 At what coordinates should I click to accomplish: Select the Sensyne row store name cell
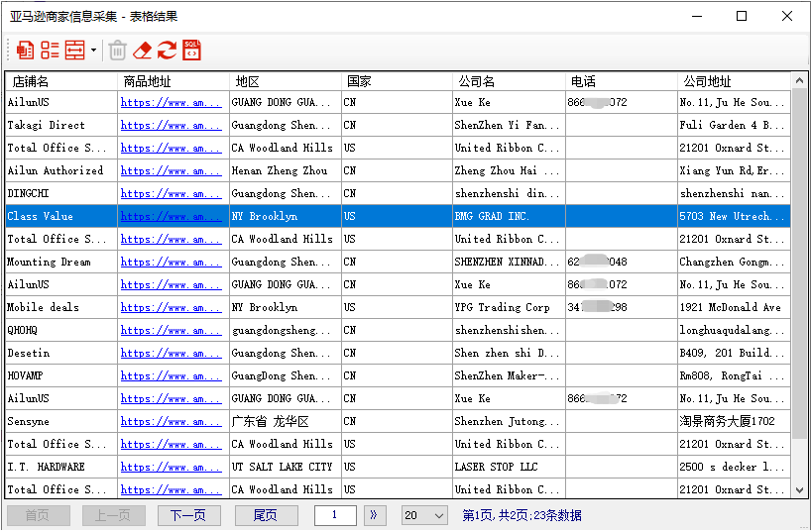[60, 422]
